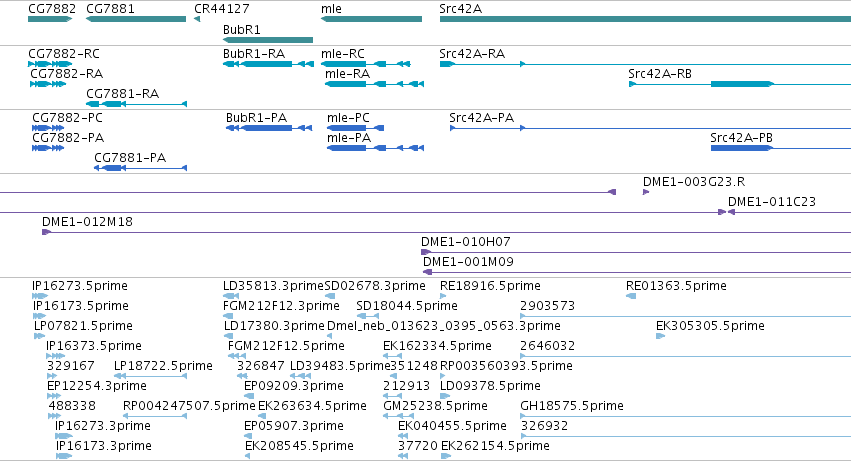This screenshot has width=851, height=461.
Task: Select the 351248 EST feature
Action: [393, 376]
